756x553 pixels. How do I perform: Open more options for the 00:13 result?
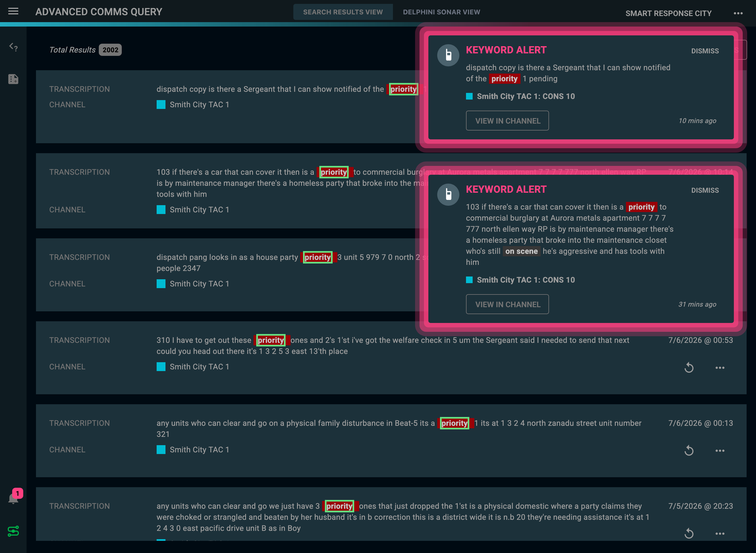[720, 451]
